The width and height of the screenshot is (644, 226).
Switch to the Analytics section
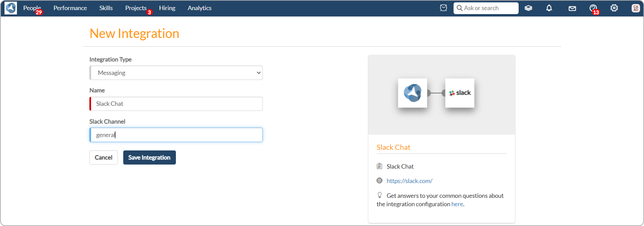(199, 8)
